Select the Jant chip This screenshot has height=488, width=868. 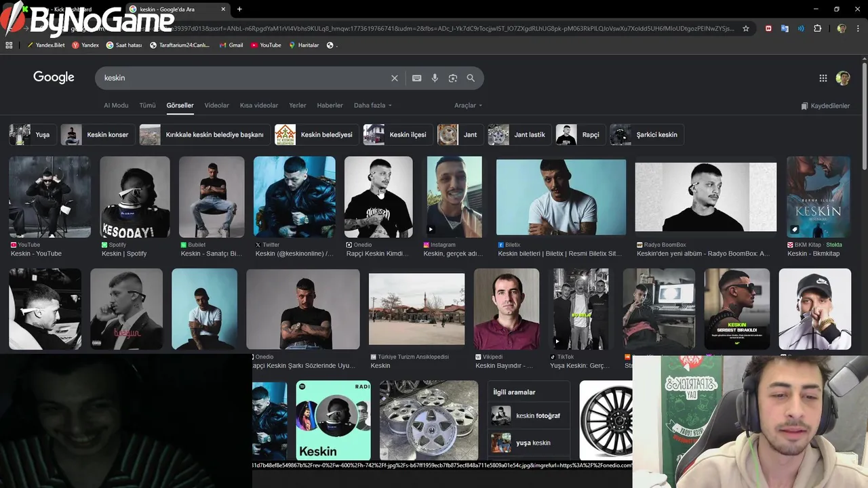[460, 134]
